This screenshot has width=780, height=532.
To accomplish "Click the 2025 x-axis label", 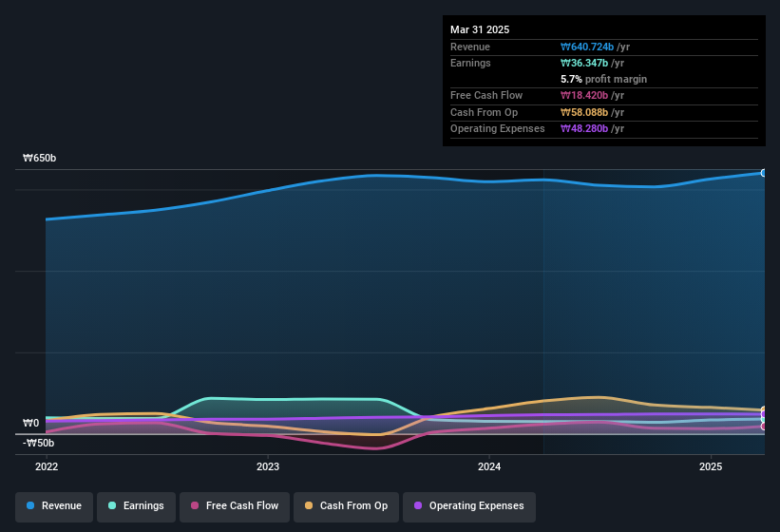I will click(711, 466).
